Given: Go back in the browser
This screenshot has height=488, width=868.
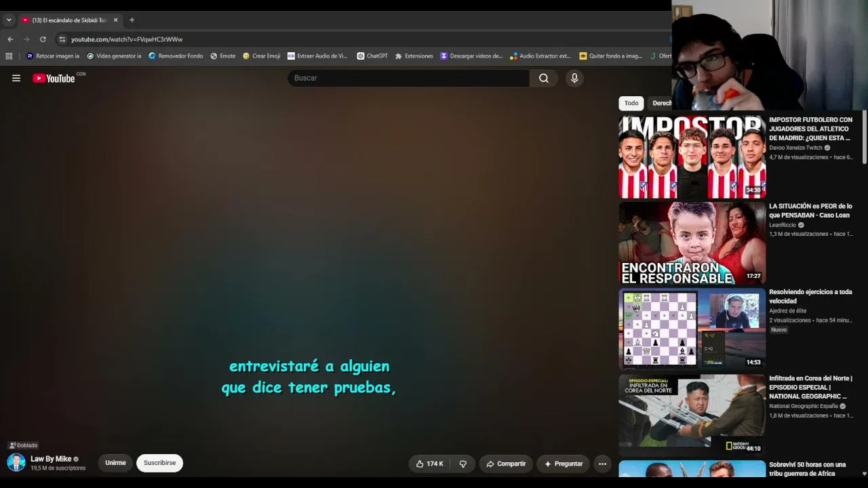Looking at the screenshot, I should (10, 39).
